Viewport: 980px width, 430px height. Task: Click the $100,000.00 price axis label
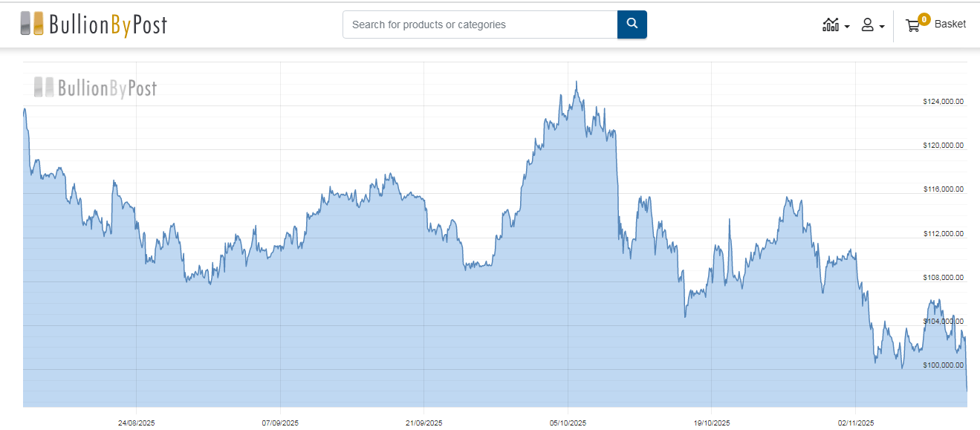point(943,365)
